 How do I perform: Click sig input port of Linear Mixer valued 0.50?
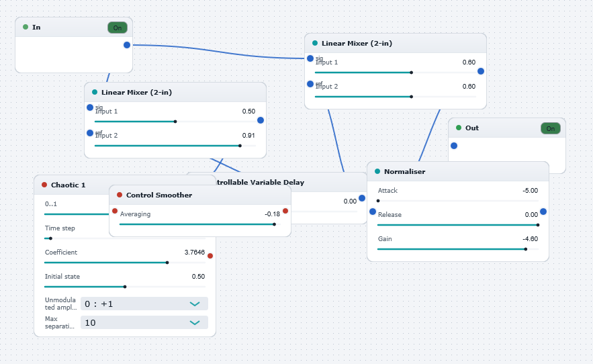pyautogui.click(x=90, y=107)
